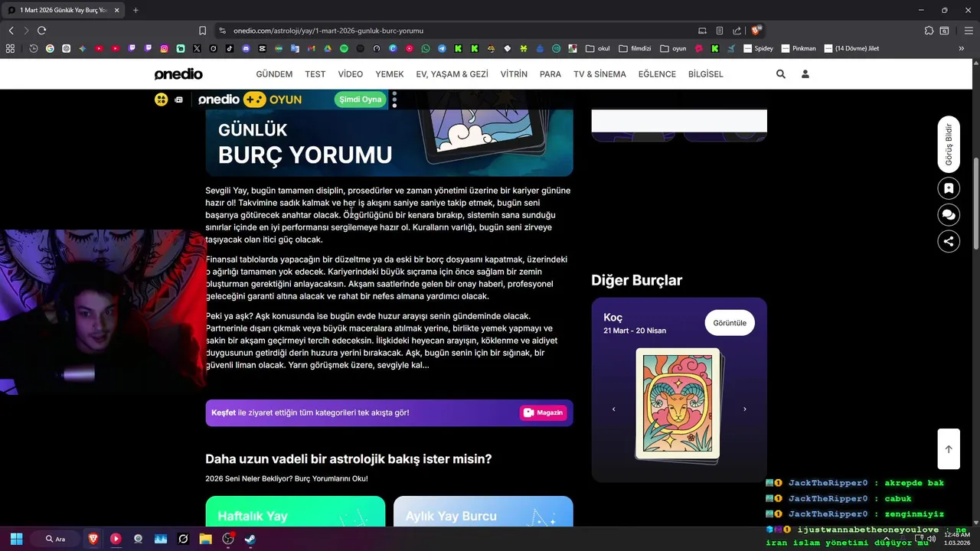The height and width of the screenshot is (551, 980).
Task: Click the taskbar Ara search box
Action: tap(55, 539)
